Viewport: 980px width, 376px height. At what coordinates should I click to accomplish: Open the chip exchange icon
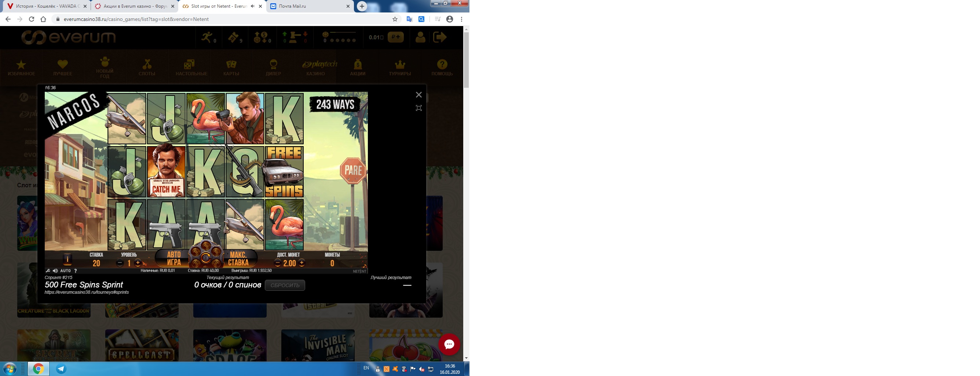[x=262, y=37]
